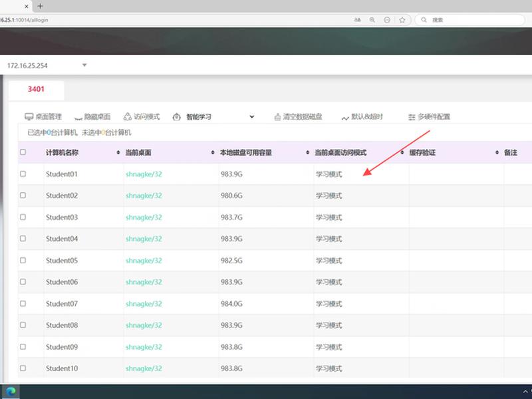The image size is (532, 399).
Task: Click 学习模式 in the Student01 row
Action: click(x=329, y=174)
